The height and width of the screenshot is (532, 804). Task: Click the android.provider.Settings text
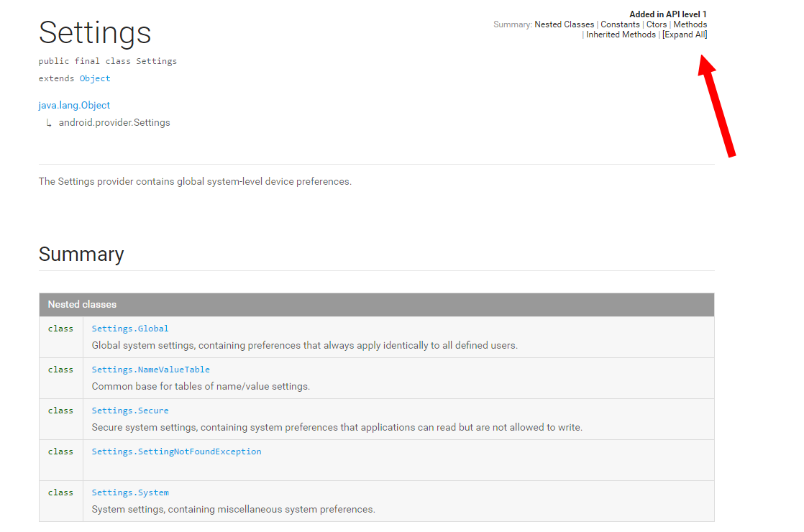114,123
